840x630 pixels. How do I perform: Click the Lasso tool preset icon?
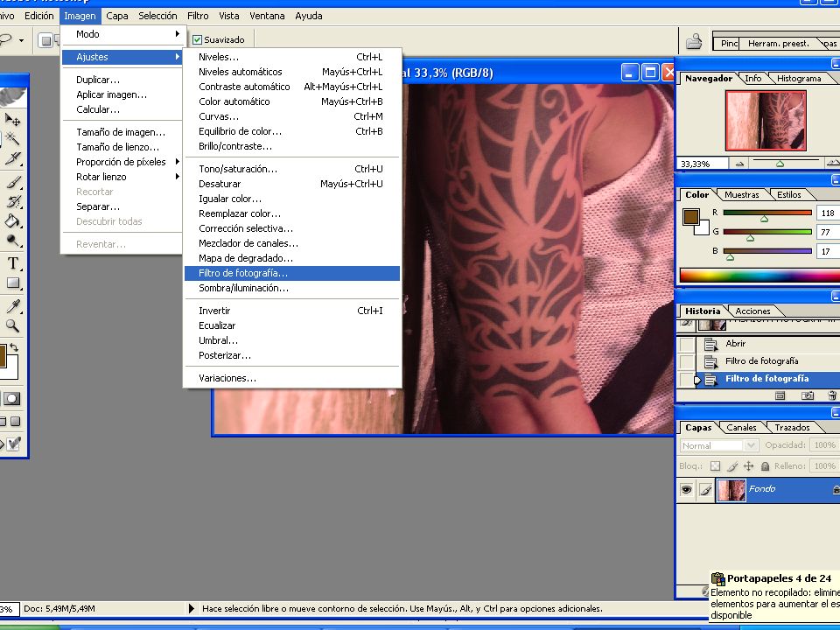(x=5, y=39)
